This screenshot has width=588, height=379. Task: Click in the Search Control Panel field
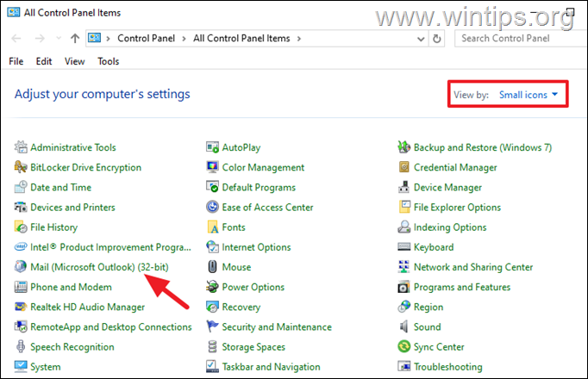tap(521, 38)
